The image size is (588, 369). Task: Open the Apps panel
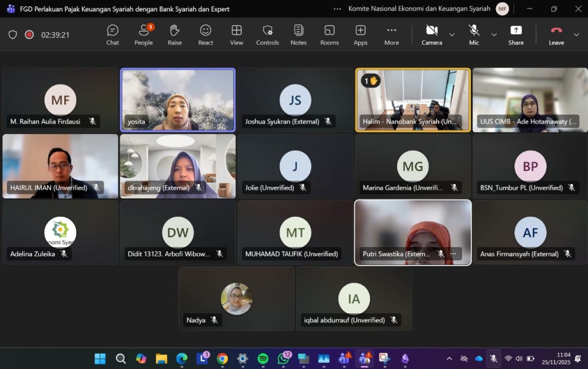361,34
